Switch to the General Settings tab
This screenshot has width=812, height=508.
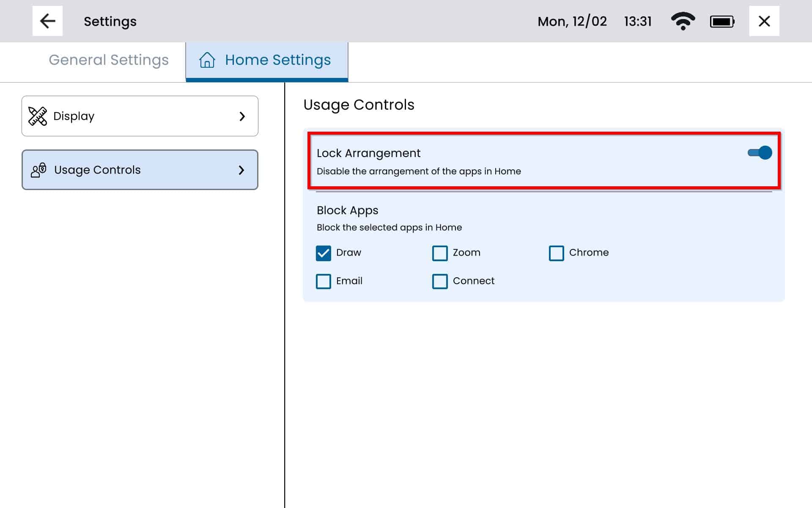[x=109, y=60]
